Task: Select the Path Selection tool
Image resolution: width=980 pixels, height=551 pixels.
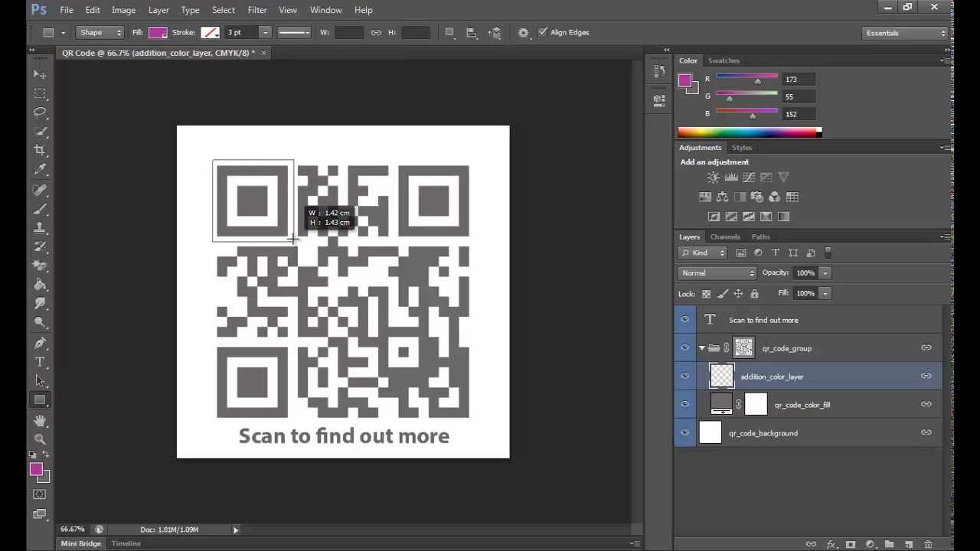Action: 40,380
